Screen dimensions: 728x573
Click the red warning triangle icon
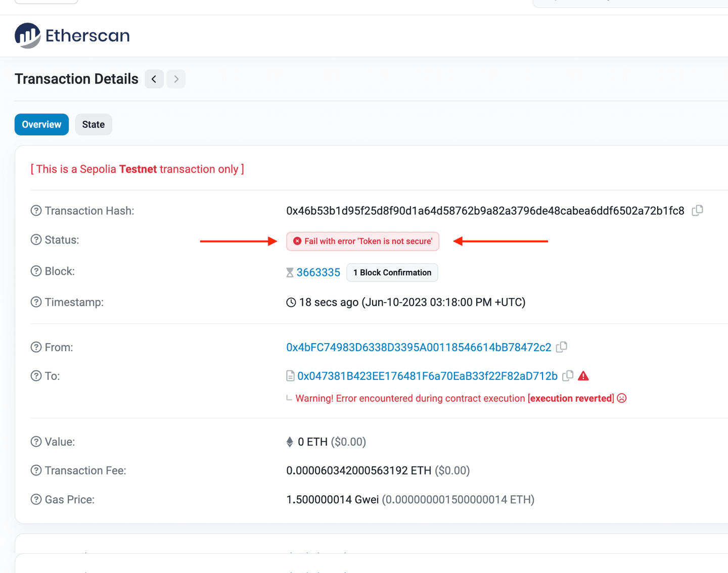pyautogui.click(x=583, y=376)
